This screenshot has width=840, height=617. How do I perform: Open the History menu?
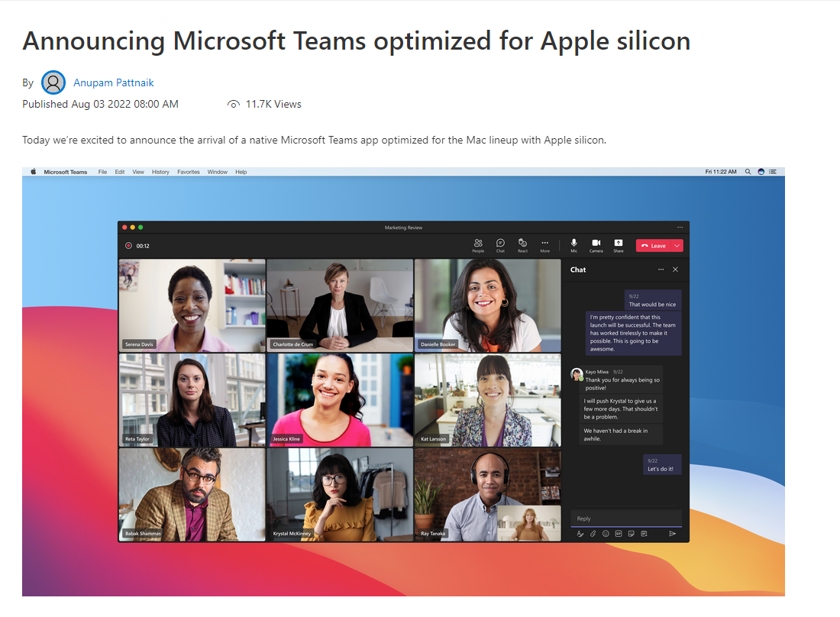pyautogui.click(x=160, y=172)
